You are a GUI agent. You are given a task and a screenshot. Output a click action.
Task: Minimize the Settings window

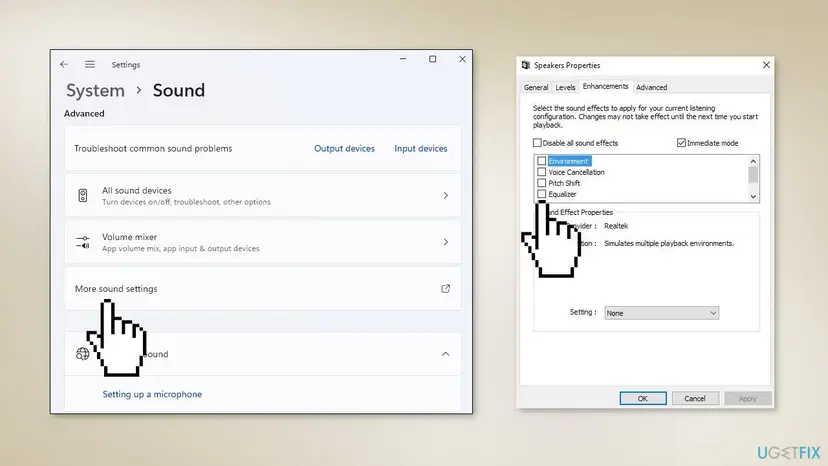point(403,59)
